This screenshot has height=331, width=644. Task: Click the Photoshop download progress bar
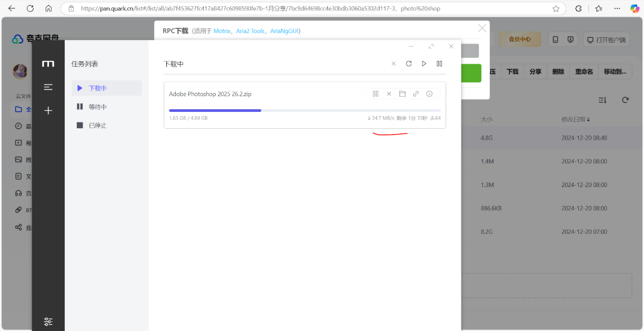point(305,110)
